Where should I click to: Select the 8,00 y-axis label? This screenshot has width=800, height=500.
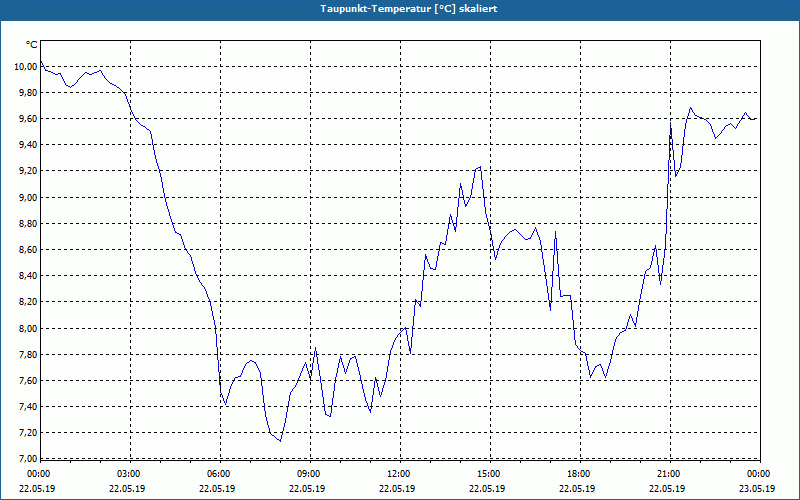coord(25,328)
